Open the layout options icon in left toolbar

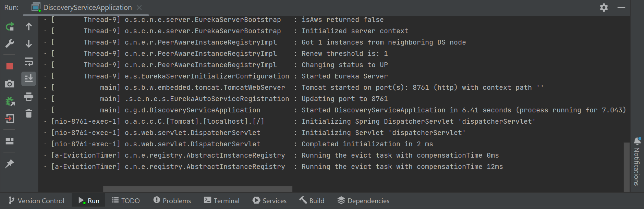pos(10,141)
